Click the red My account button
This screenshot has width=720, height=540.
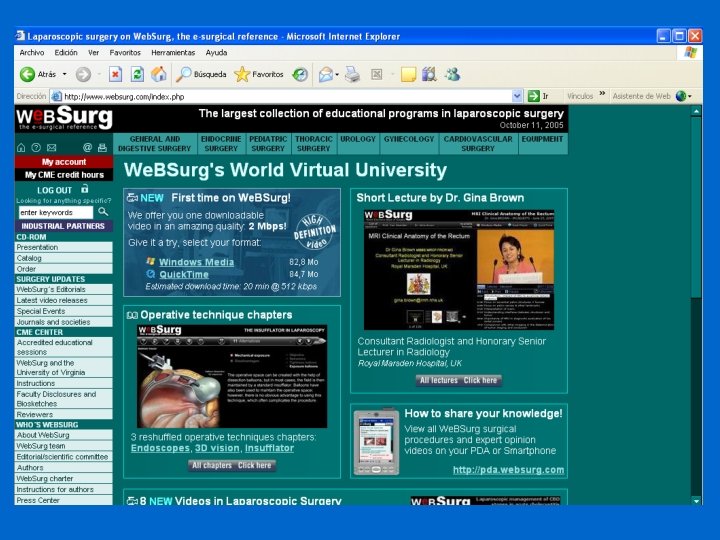64,162
